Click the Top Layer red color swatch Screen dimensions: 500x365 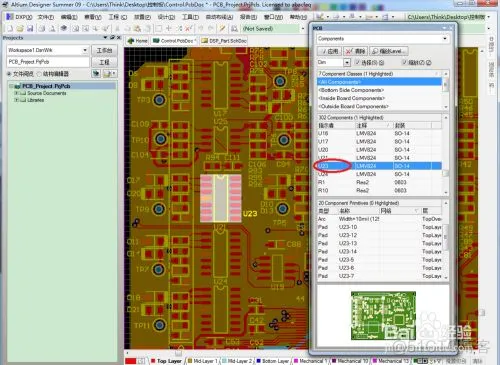(153, 361)
